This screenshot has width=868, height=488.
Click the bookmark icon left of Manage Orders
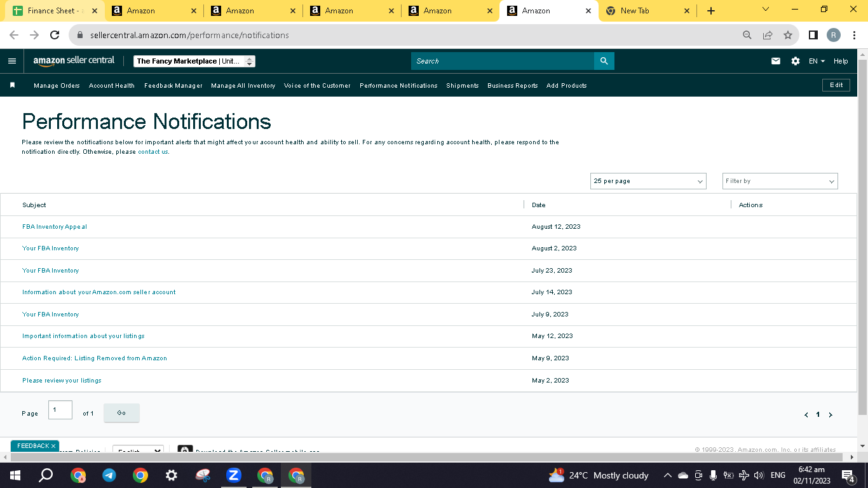click(12, 85)
